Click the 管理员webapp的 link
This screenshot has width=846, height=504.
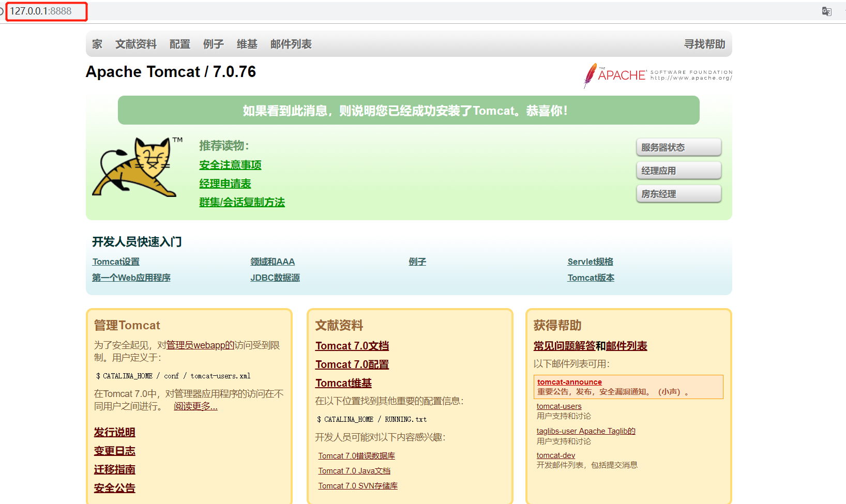tap(201, 345)
